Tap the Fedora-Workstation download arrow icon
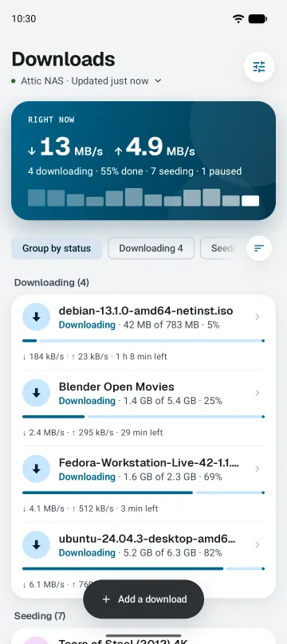 (36, 469)
